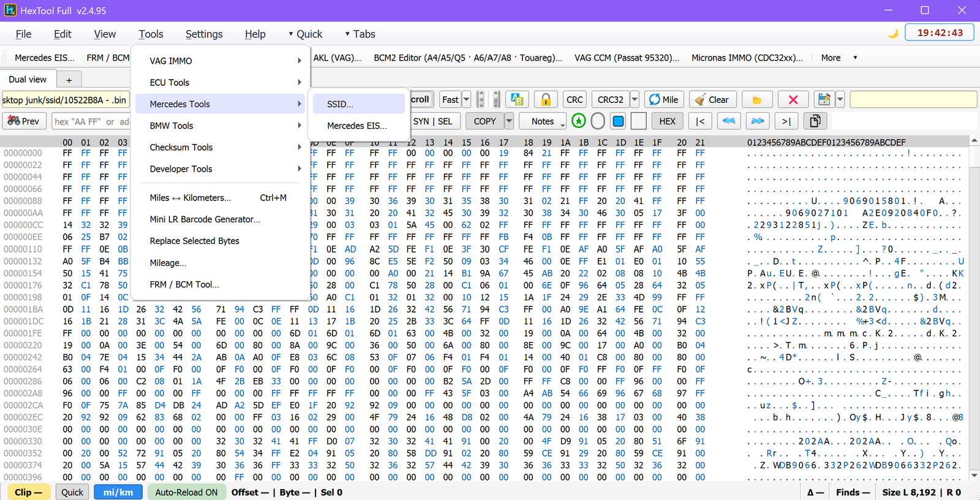Click the Clear broom button

tap(712, 99)
